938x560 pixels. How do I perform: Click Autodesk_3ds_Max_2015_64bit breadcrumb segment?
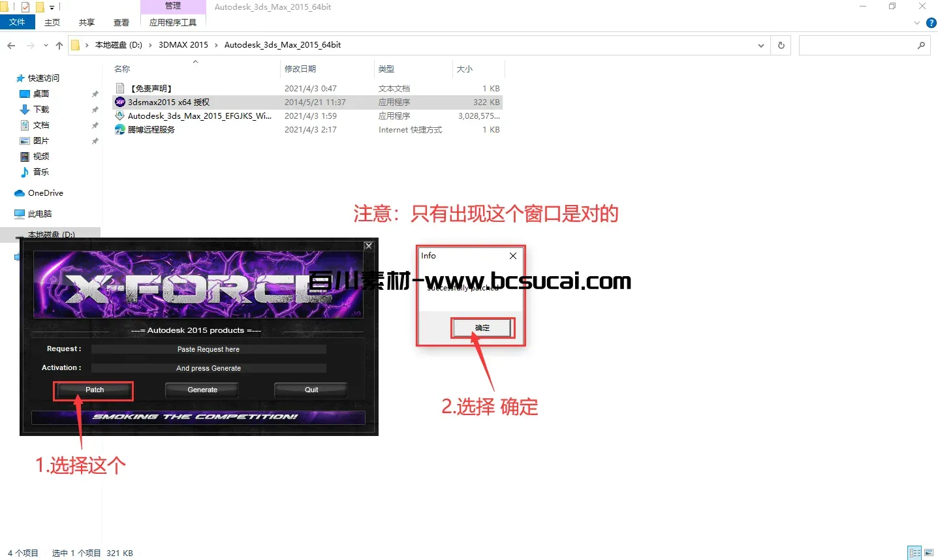tap(283, 45)
